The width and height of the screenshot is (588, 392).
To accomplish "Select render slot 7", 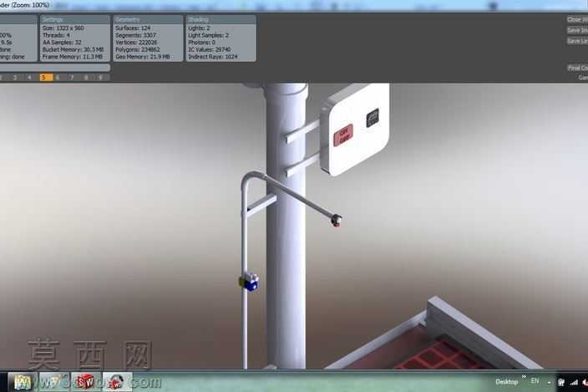I will [72, 78].
